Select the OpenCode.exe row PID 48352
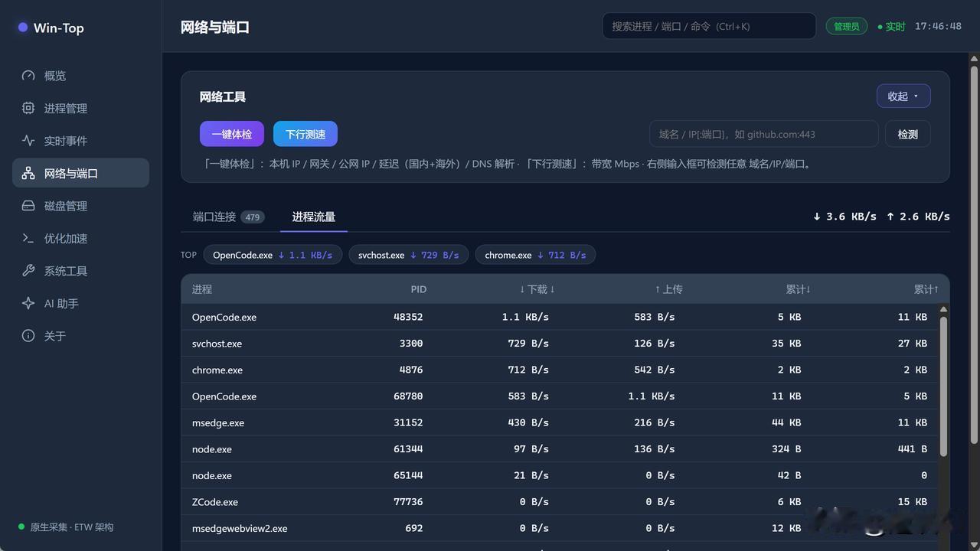This screenshot has height=551, width=980. point(560,317)
